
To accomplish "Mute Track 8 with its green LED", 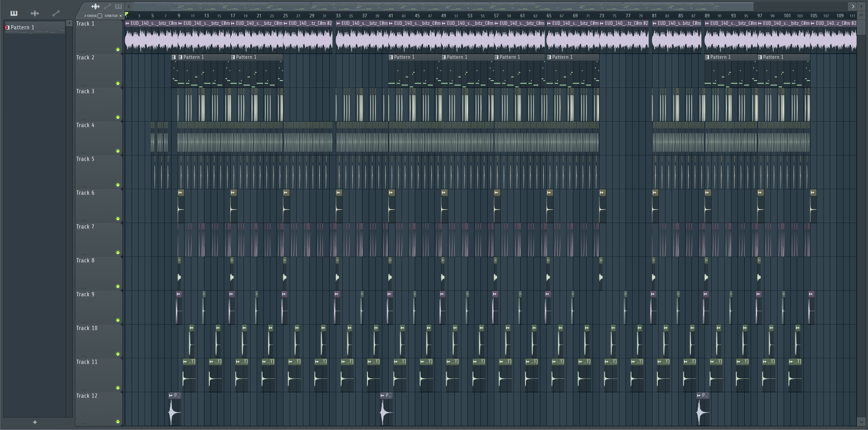I will pos(118,286).
